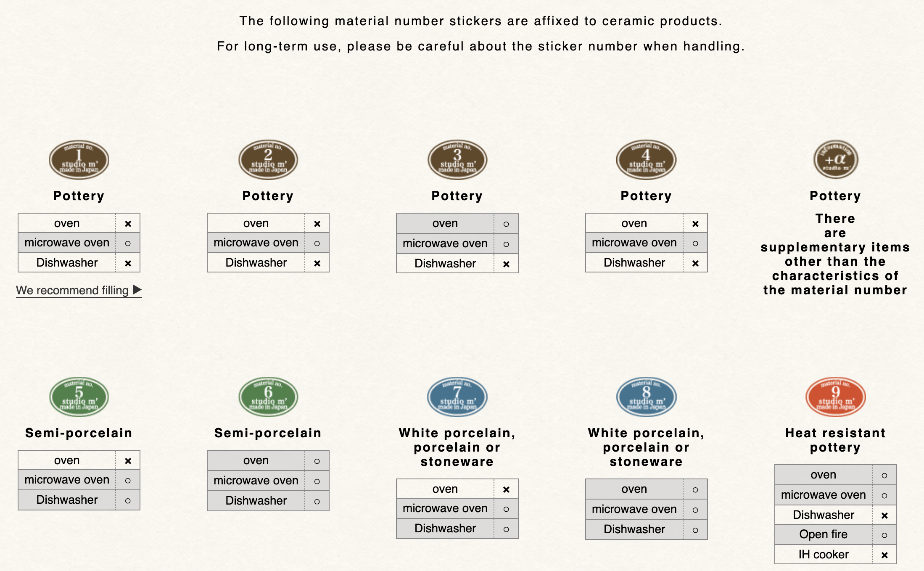This screenshot has height=571, width=924.
Task: Click the oven cross mark under sticker 7
Action: pyautogui.click(x=506, y=489)
